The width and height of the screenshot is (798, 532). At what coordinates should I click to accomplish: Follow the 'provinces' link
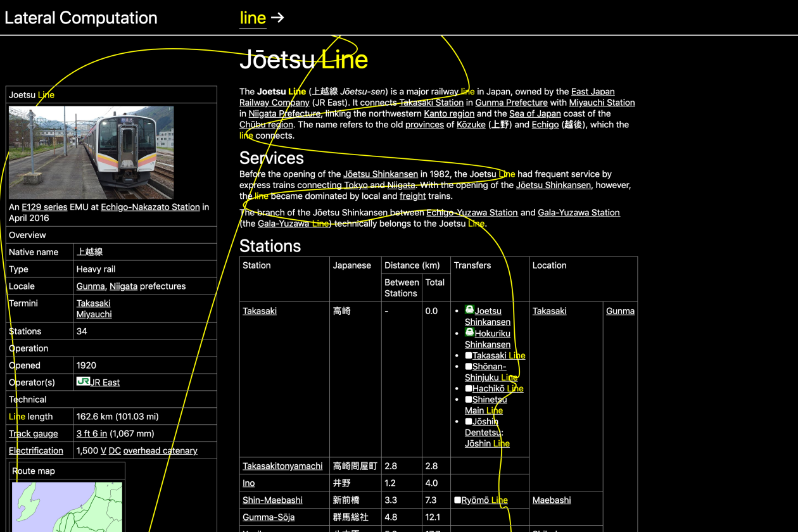(424, 125)
